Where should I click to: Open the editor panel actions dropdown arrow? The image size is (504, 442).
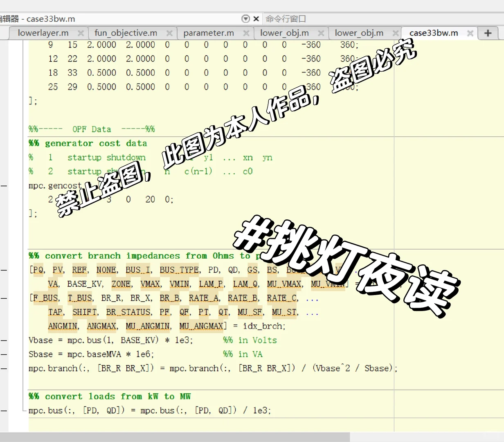pos(245,19)
